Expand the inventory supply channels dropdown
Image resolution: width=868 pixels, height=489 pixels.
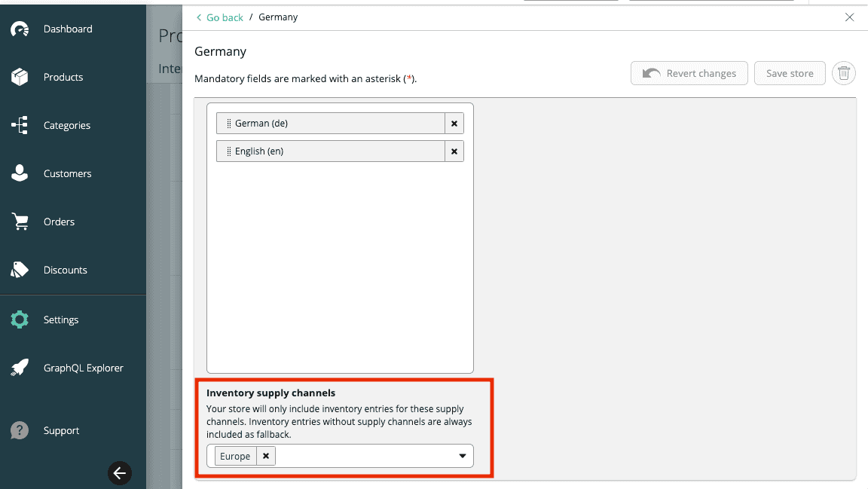point(462,456)
